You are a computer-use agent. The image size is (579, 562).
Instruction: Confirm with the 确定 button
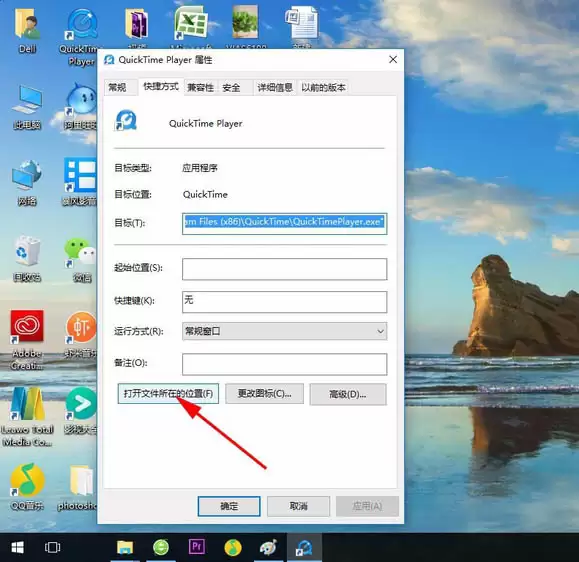(229, 506)
